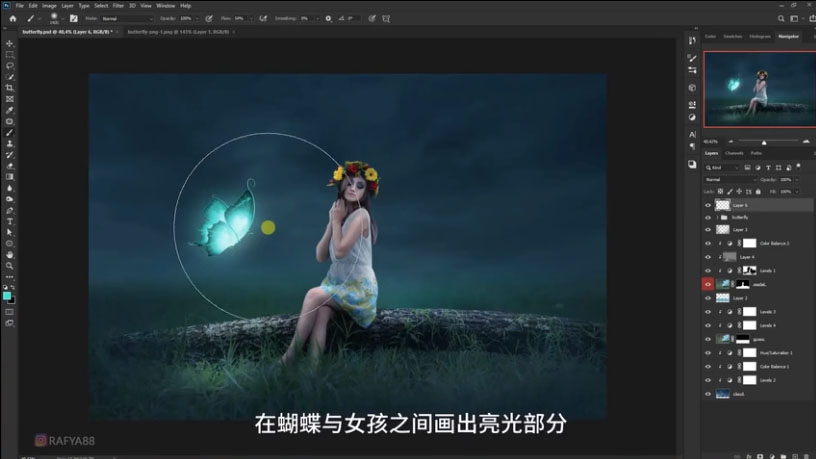Screen dimensions: 816x459
Task: Select the Pen tool
Action: 9,211
